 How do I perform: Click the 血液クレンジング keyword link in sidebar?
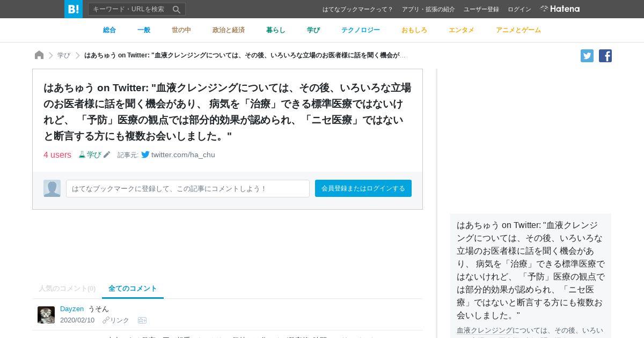tap(485, 330)
